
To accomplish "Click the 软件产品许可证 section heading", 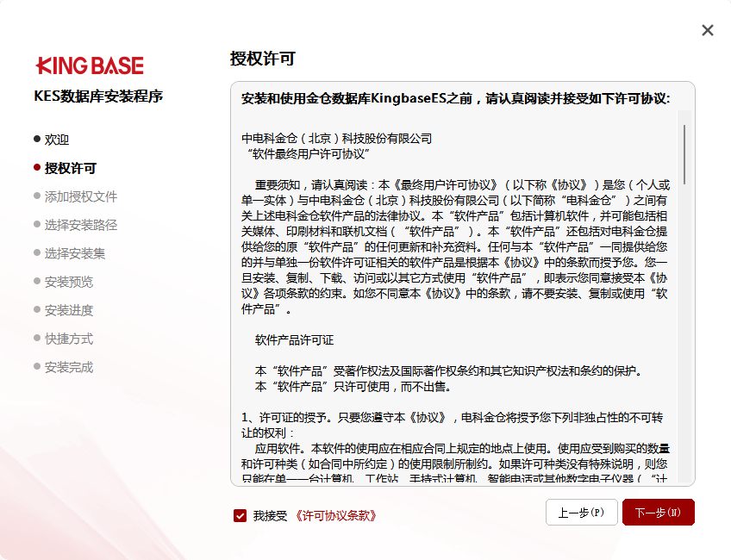I will [x=294, y=340].
